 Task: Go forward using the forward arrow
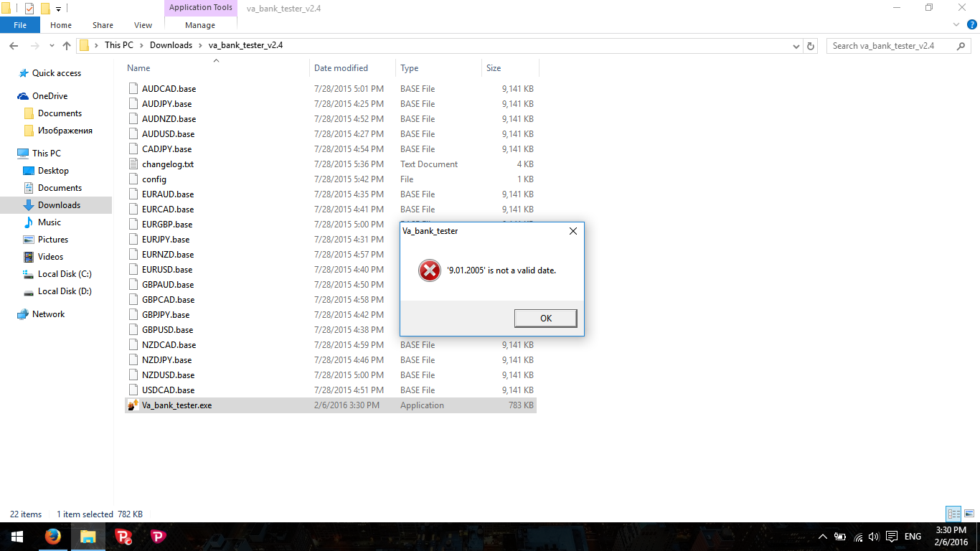point(34,45)
